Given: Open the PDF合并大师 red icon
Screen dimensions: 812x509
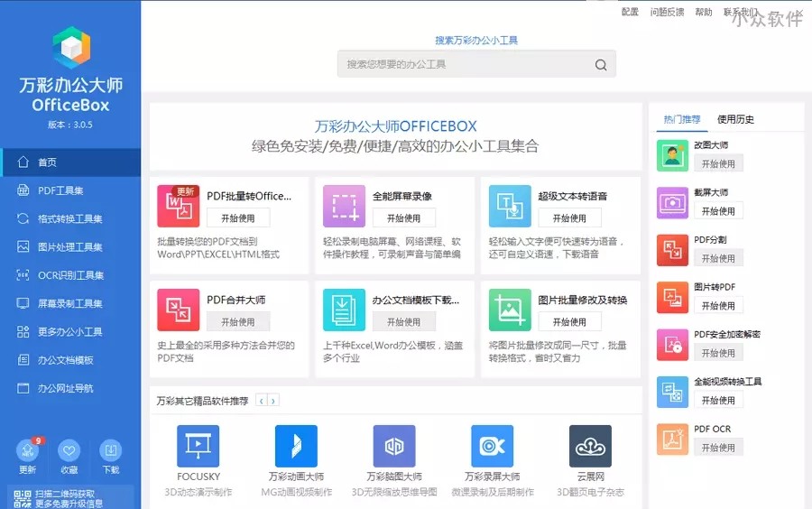Looking at the screenshot, I should point(178,310).
